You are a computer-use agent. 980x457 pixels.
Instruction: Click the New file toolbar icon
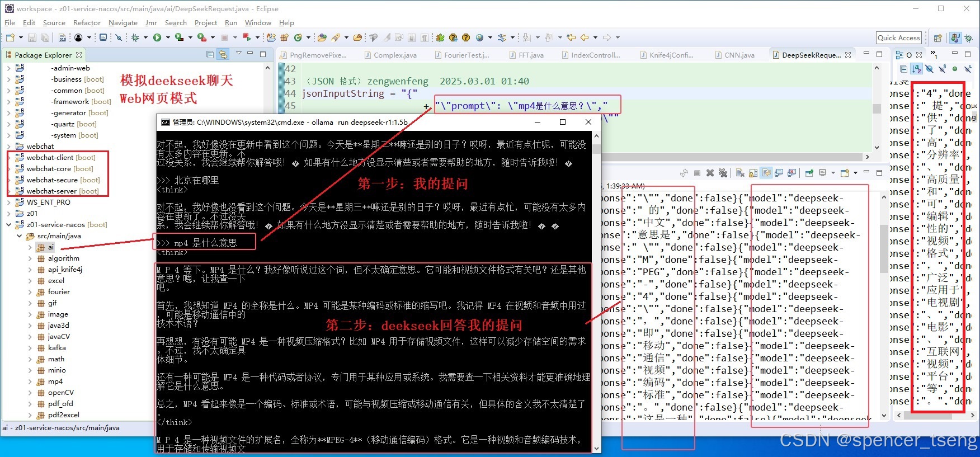click(x=10, y=37)
